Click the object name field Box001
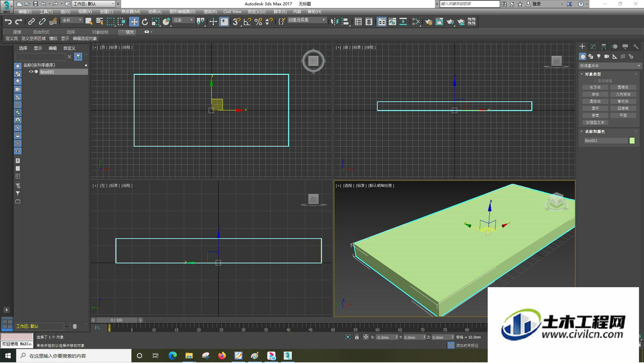Viewport: 644px width, 363px height. 606,141
